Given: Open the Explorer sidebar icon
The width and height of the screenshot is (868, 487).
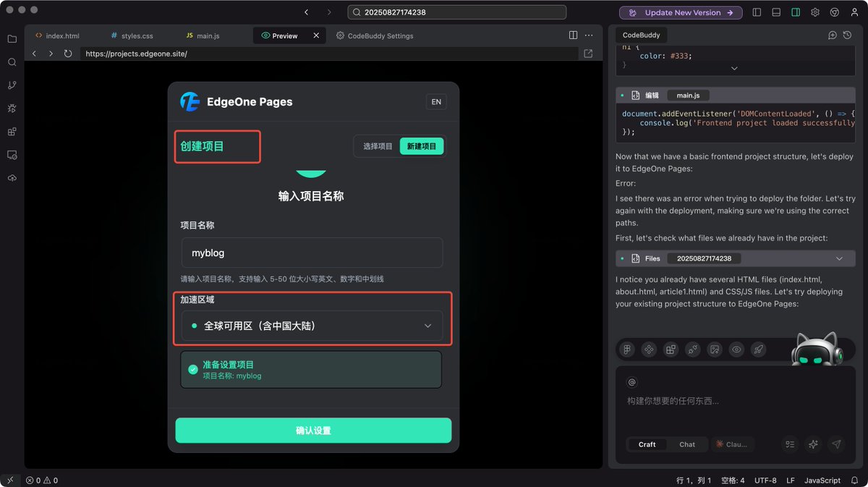Looking at the screenshot, I should coord(12,39).
